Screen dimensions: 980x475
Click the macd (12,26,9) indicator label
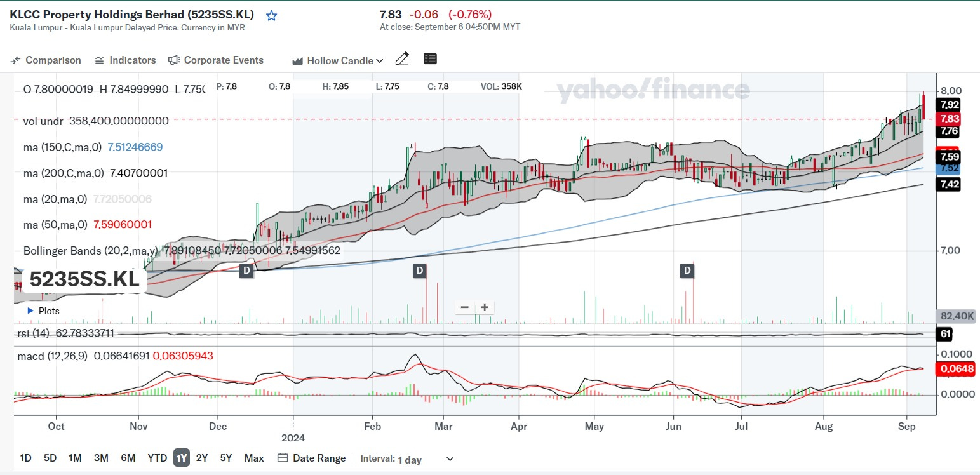(53, 356)
